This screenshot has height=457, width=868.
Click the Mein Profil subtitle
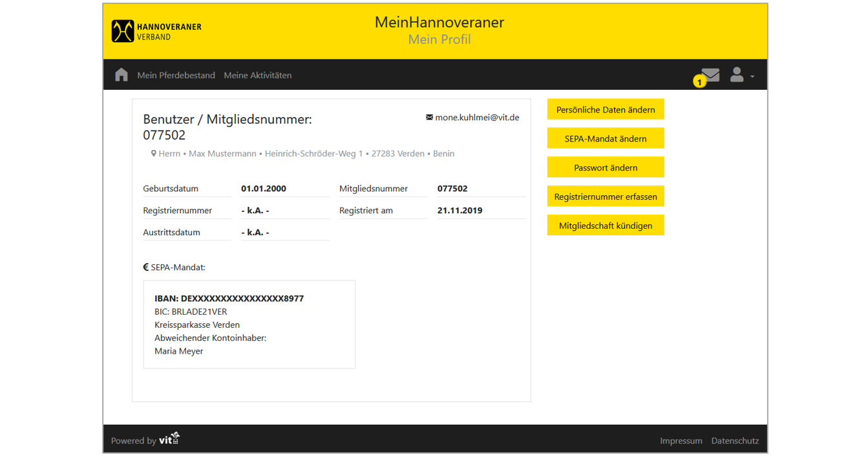pos(439,39)
